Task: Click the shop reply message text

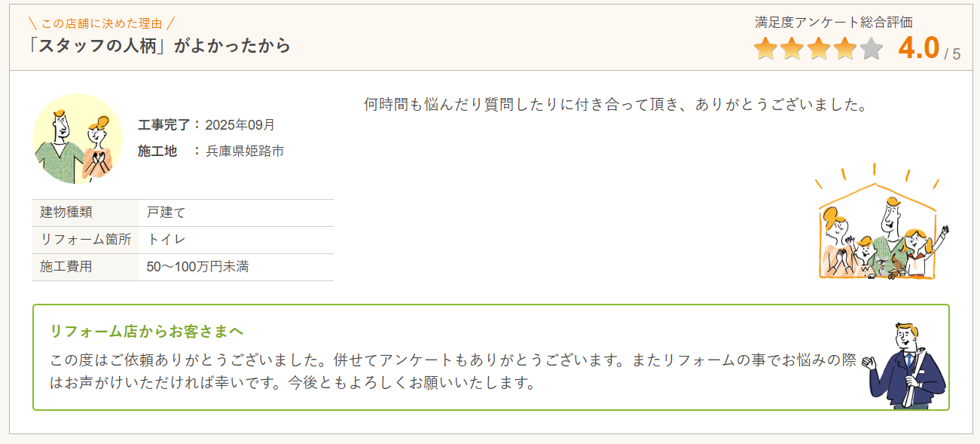Action: 452,371
